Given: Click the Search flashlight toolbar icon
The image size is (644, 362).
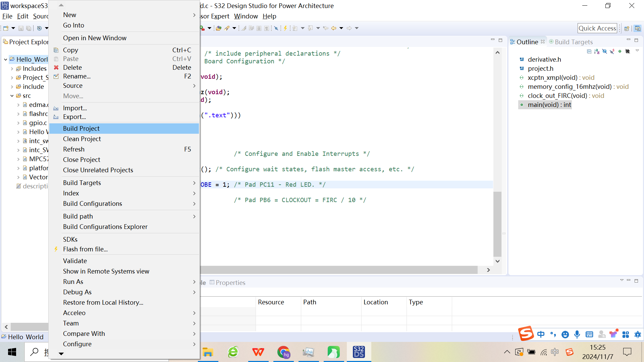Looking at the screenshot, I should click(227, 28).
